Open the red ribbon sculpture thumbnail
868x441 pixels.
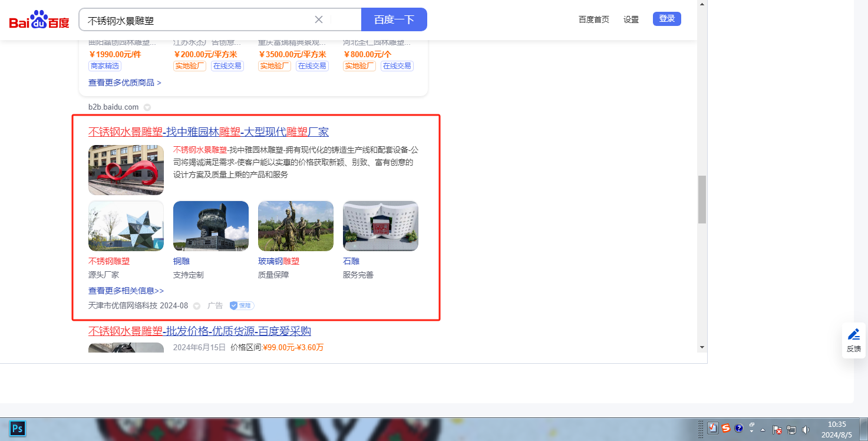pyautogui.click(x=126, y=170)
